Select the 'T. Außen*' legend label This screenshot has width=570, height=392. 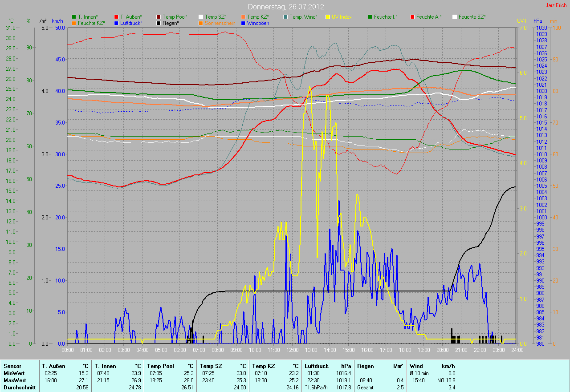131,17
